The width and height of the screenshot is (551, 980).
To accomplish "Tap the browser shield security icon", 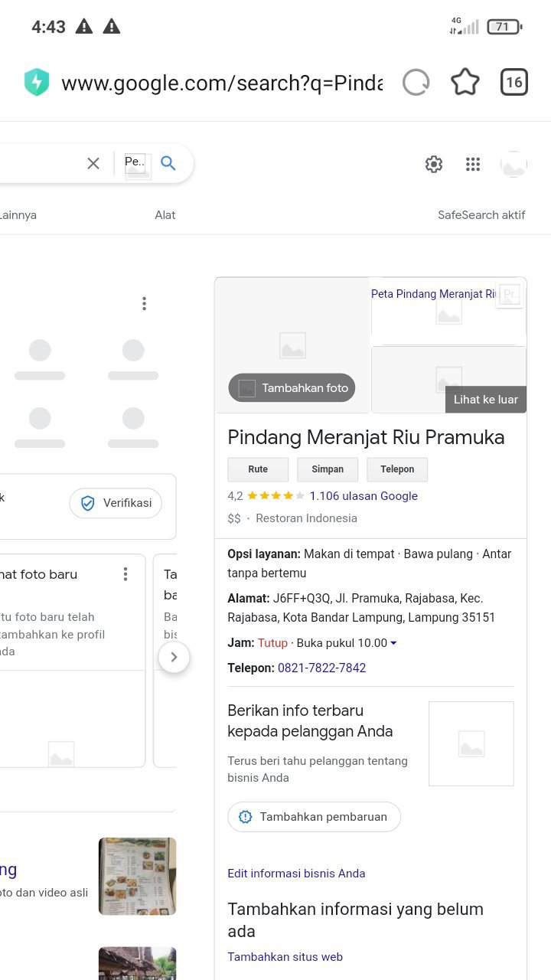I will pyautogui.click(x=37, y=83).
